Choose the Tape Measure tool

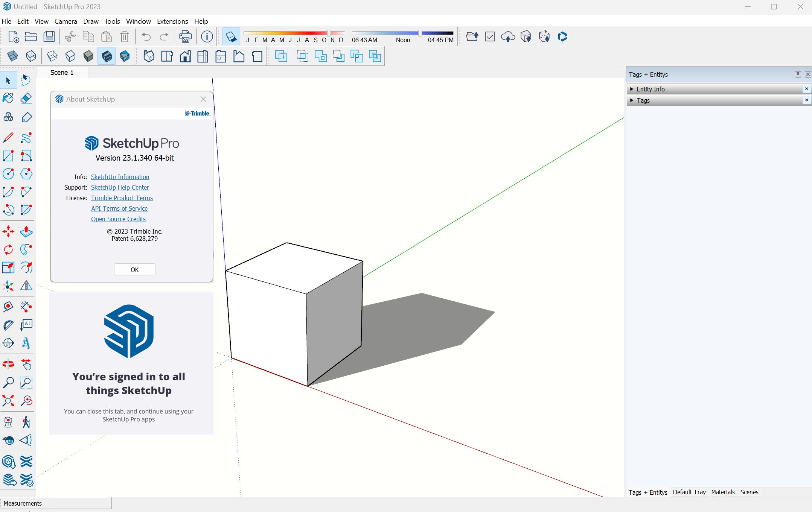click(8, 307)
